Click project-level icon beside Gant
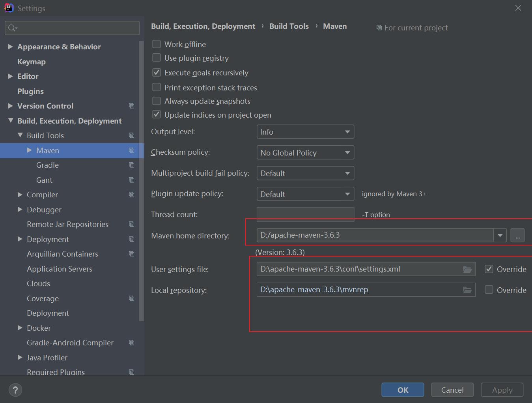The width and height of the screenshot is (532, 403). tap(132, 180)
